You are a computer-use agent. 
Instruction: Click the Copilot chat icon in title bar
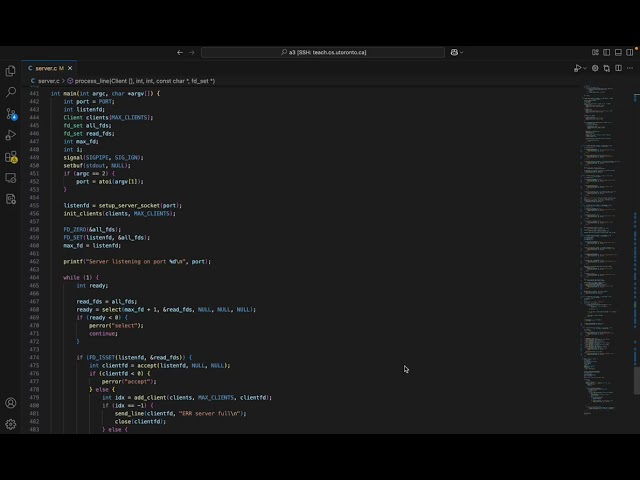click(x=454, y=52)
